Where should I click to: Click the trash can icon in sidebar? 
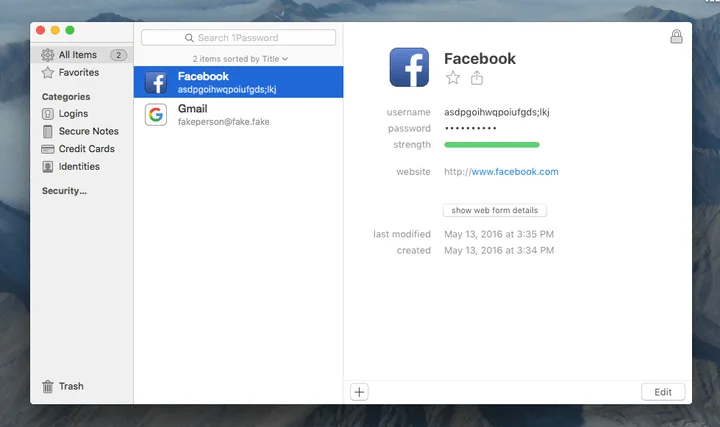tap(48, 387)
